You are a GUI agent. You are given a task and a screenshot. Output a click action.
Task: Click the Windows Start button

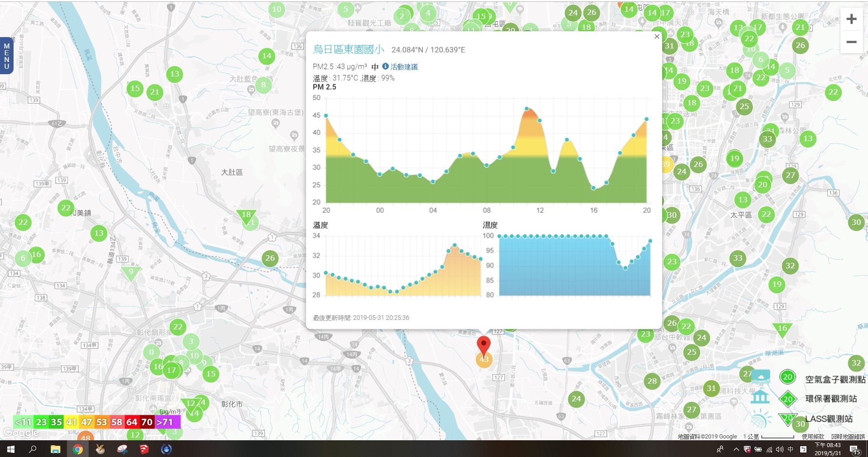11,449
